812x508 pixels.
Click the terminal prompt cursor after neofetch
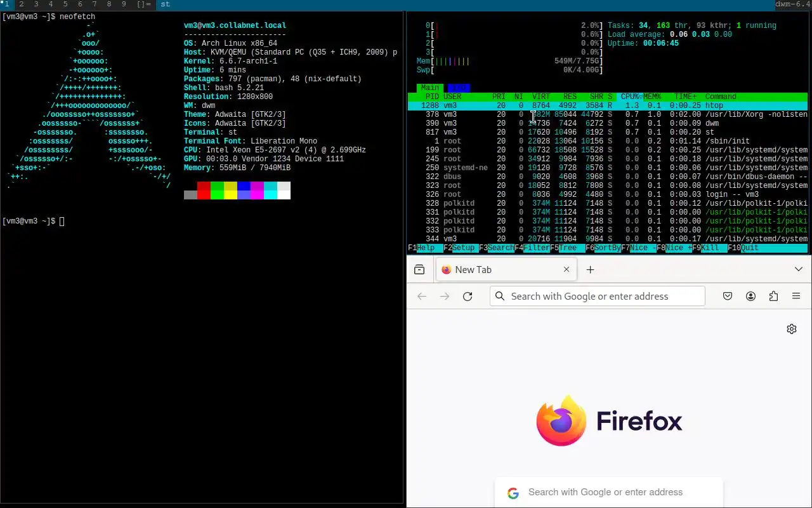coord(62,221)
